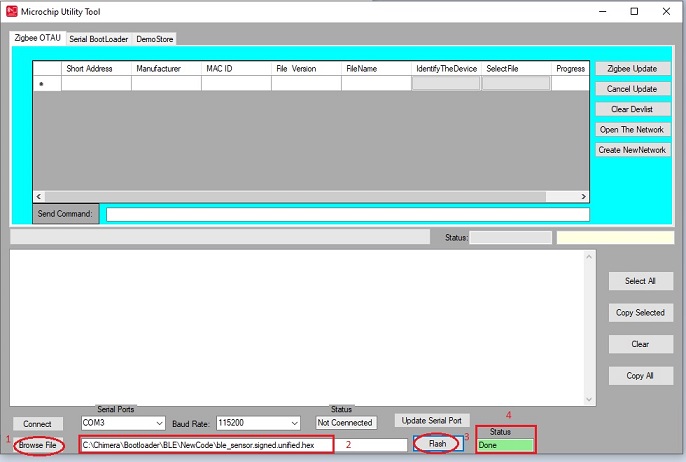Click Clear Devlist button

(633, 109)
